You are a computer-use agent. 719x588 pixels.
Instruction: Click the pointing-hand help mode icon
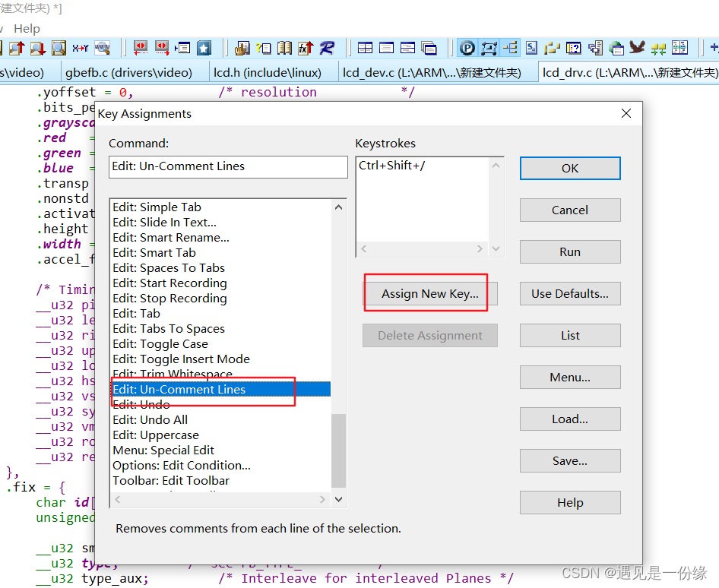tap(243, 47)
